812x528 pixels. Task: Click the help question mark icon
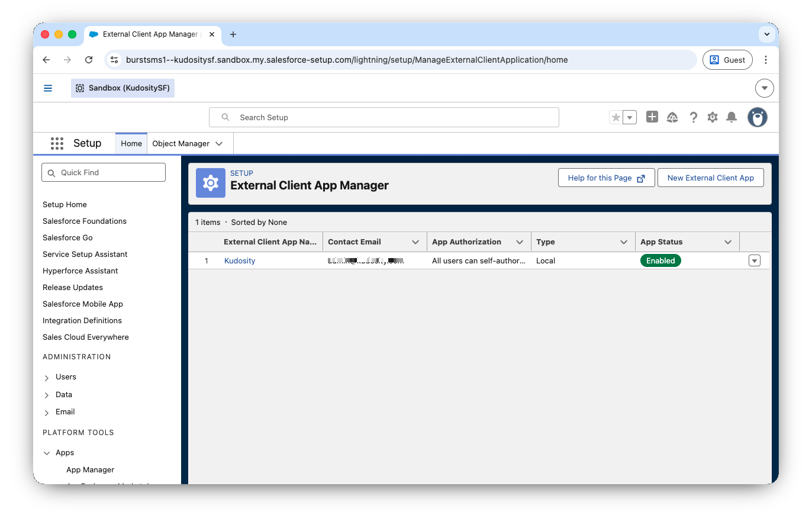click(x=693, y=117)
